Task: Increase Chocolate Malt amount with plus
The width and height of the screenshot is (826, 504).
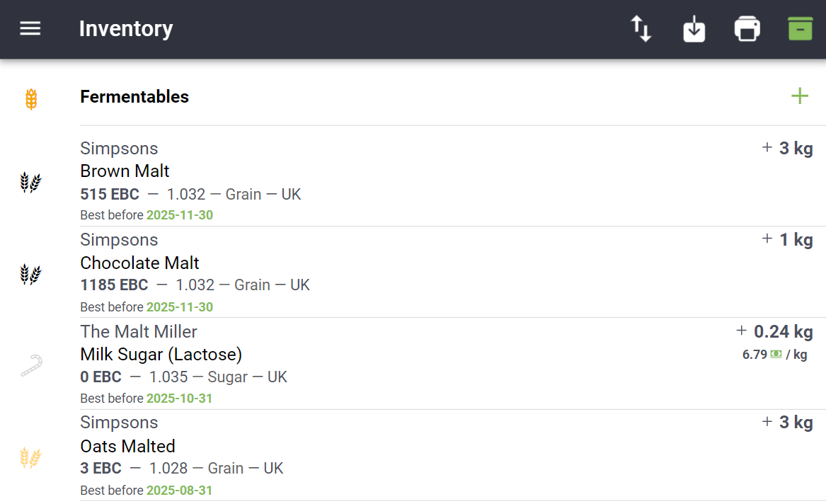Action: (x=767, y=239)
